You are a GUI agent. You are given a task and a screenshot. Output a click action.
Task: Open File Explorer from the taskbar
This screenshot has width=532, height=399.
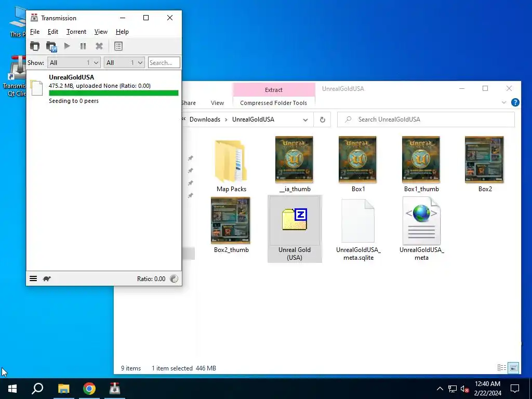pos(63,389)
